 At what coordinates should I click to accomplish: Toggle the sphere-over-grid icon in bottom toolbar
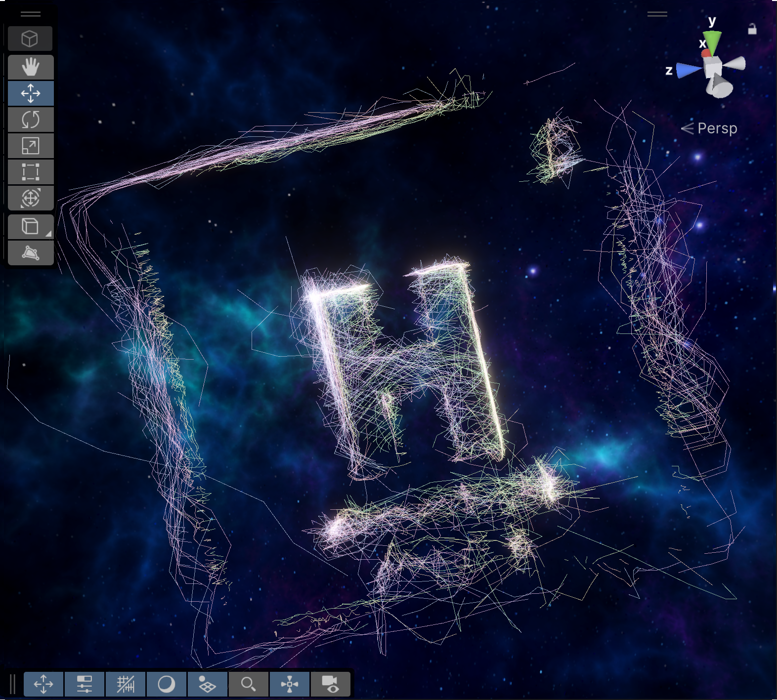coord(208,684)
